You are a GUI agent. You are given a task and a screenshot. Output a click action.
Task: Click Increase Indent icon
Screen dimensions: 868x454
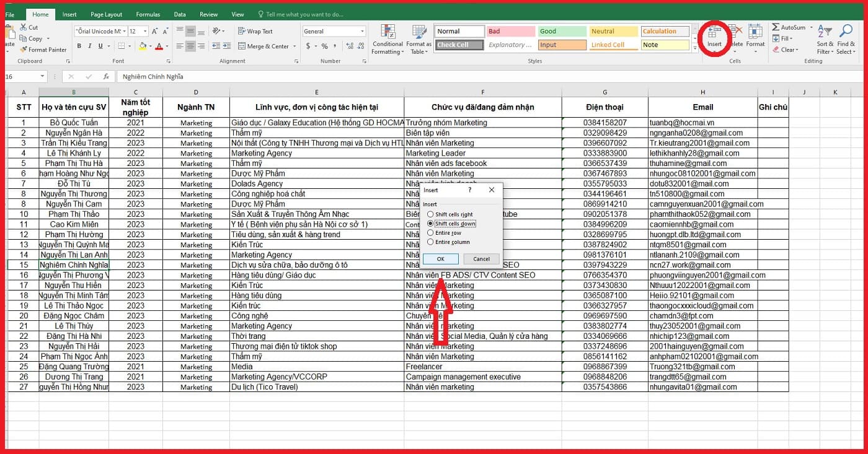coord(226,46)
